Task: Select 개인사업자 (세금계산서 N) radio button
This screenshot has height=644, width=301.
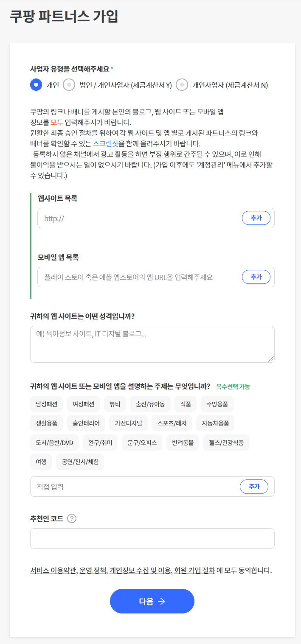Action: point(182,85)
